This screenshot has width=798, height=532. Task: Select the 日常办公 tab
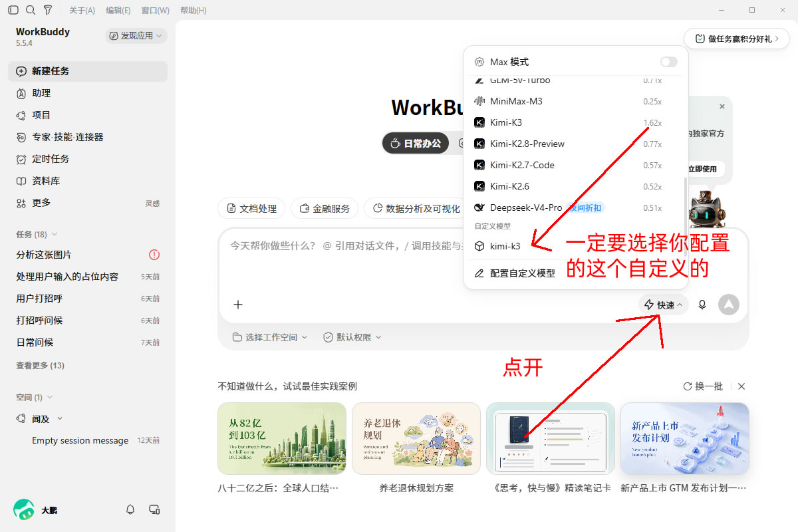click(416, 143)
